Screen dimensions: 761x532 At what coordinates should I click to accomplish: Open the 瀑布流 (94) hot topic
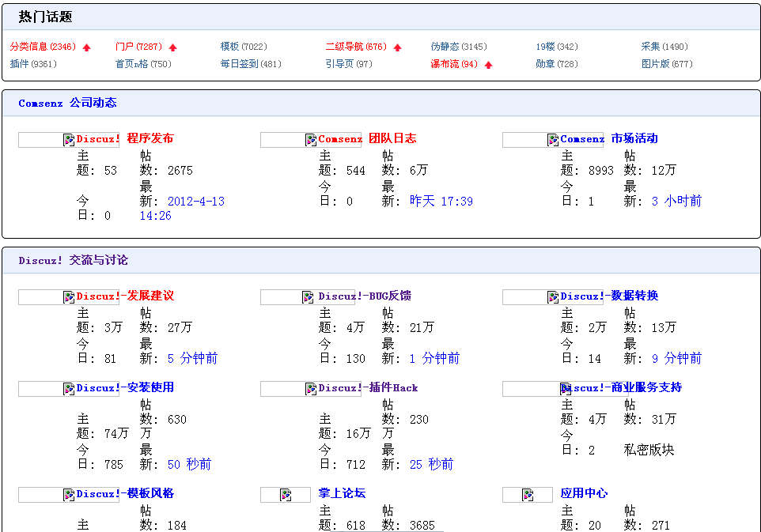click(454, 64)
